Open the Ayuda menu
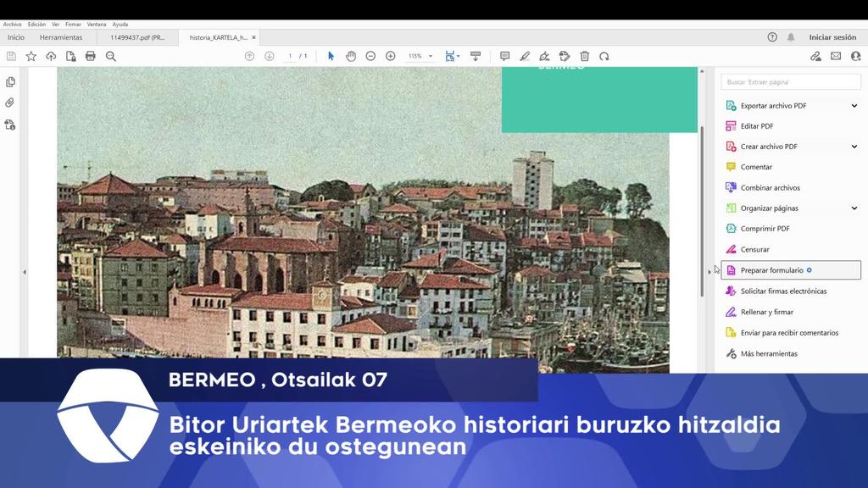 point(120,25)
